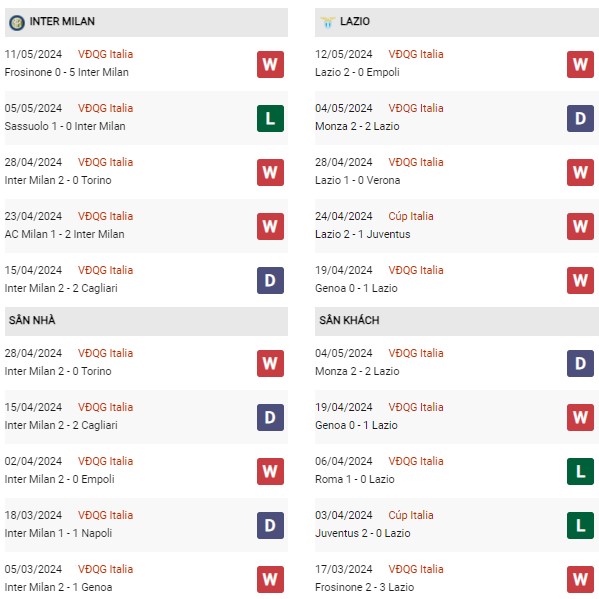Click the W badge for Lazio 2 - 1 Juventus
This screenshot has height=599, width=599.
(x=580, y=227)
